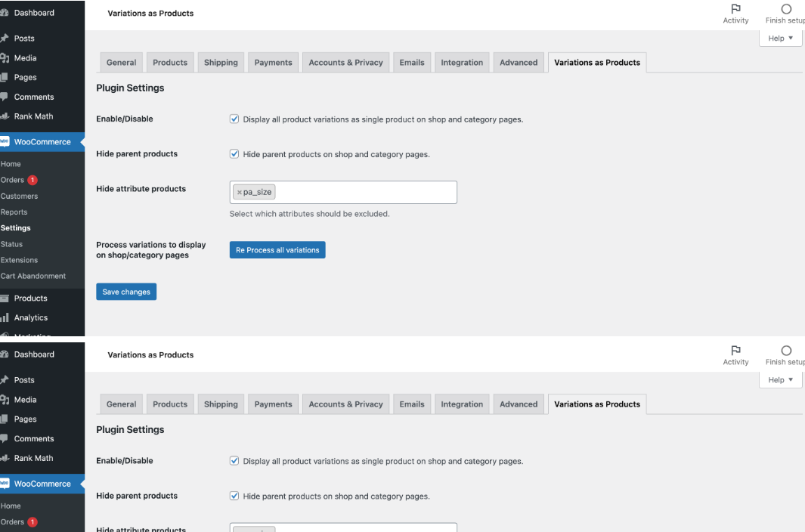Click the Comments bubble icon in lower sidebar
The image size is (805, 532).
tap(4, 439)
